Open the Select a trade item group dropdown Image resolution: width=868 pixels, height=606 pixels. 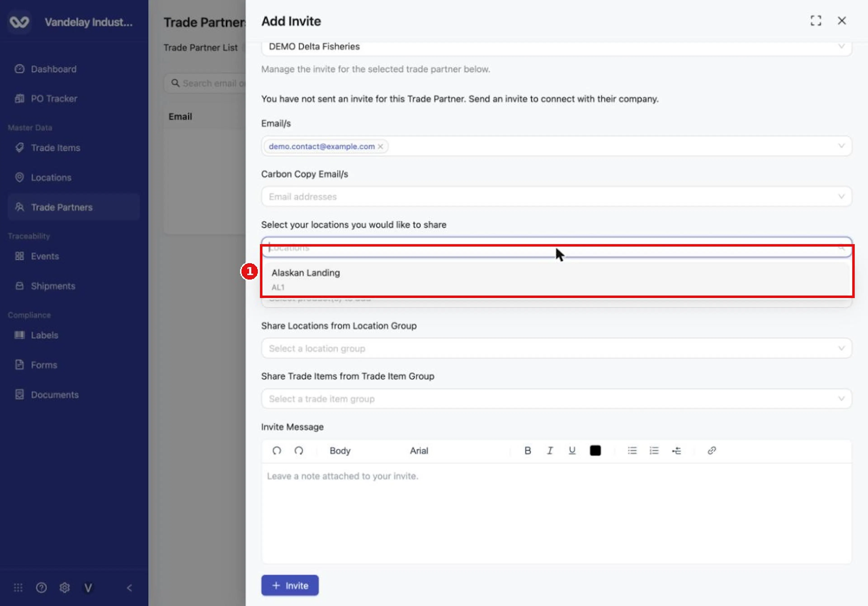coord(556,399)
